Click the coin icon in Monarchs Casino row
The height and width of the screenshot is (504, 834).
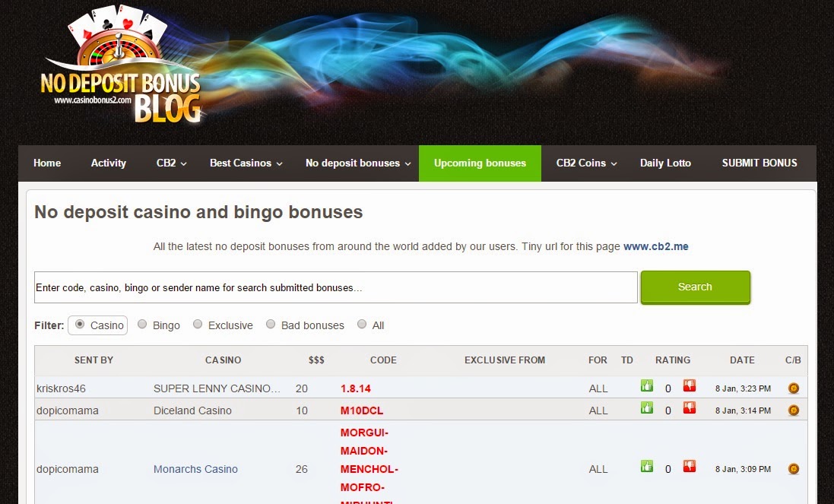point(794,469)
